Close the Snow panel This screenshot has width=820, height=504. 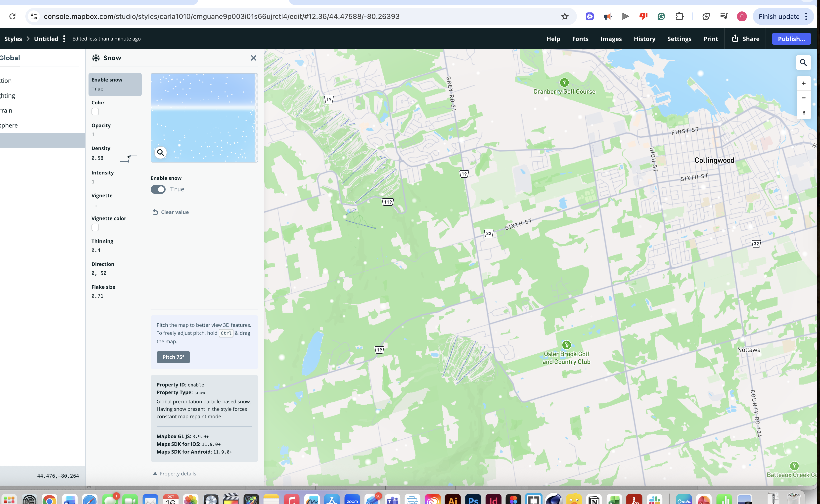[253, 58]
